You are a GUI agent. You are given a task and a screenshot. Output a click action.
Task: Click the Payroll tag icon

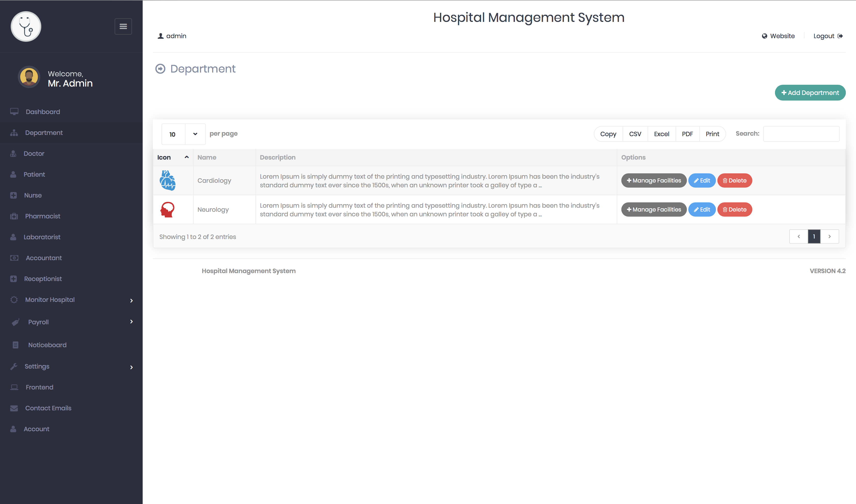tap(16, 322)
